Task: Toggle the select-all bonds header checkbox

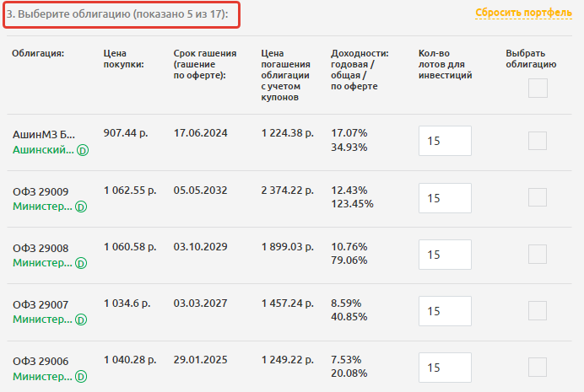Action: coord(538,88)
